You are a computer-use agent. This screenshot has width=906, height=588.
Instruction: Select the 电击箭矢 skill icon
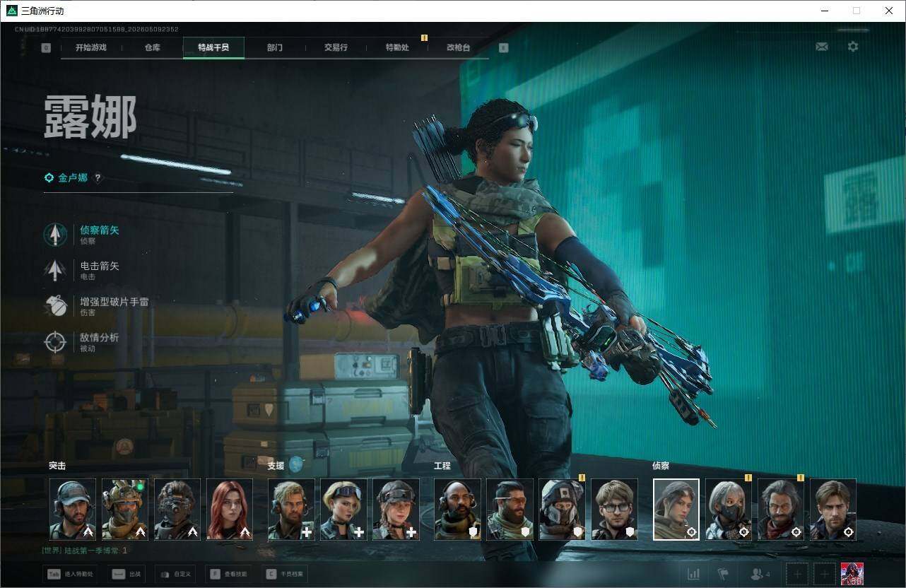pos(55,270)
